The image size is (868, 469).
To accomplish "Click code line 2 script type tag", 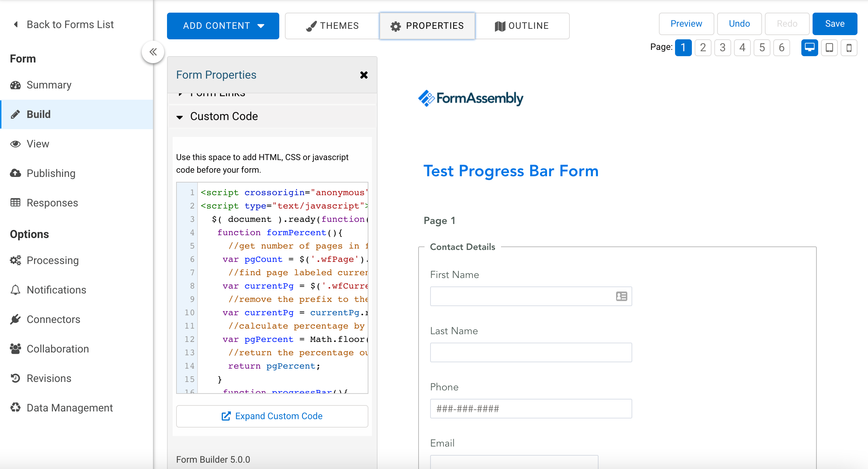I will coord(284,206).
